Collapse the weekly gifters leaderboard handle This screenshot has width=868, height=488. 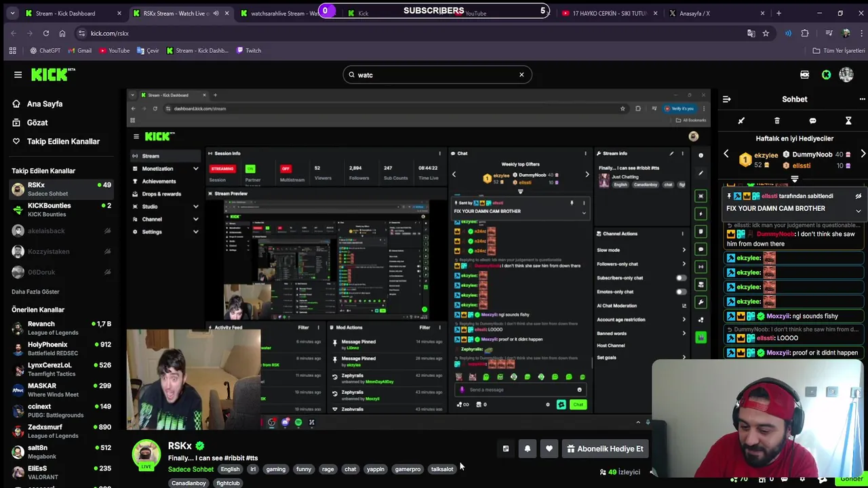click(x=794, y=180)
